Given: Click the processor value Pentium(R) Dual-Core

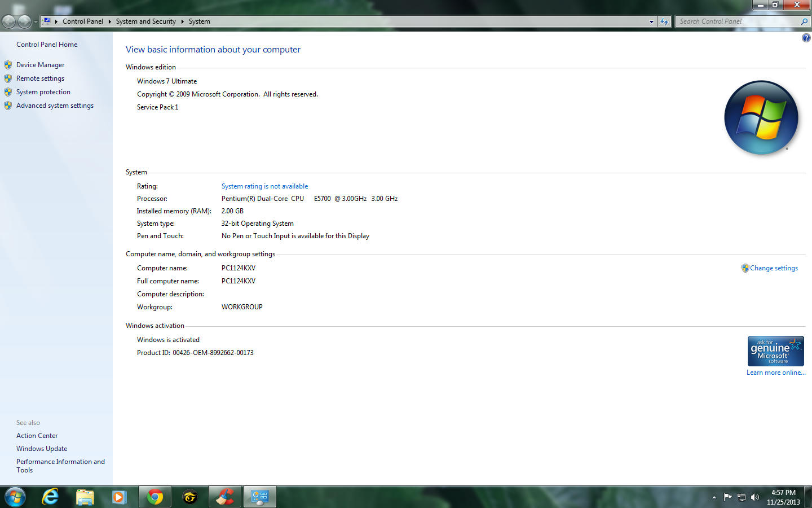Looking at the screenshot, I should 310,199.
